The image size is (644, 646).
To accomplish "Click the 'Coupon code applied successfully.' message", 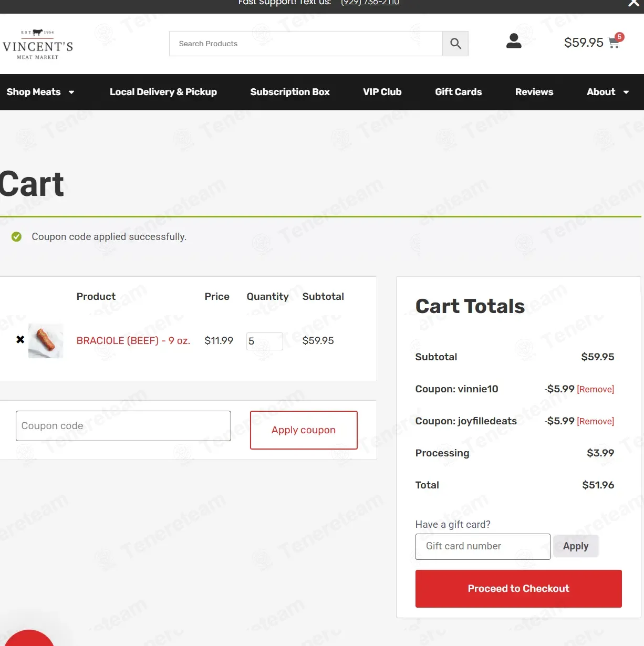I will (x=109, y=237).
